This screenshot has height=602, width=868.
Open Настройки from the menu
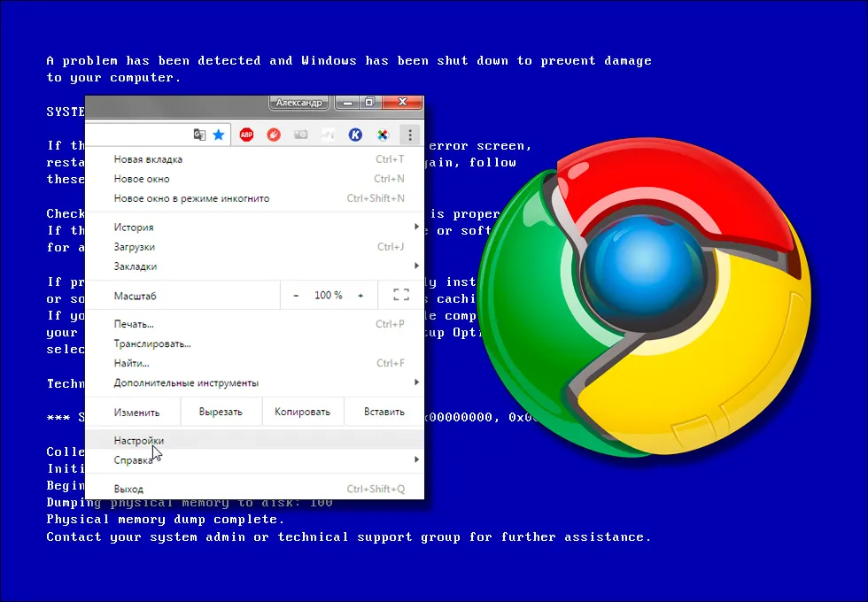click(255, 441)
